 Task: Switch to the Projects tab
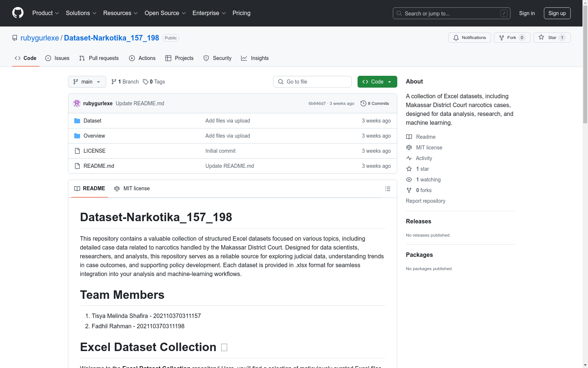179,58
